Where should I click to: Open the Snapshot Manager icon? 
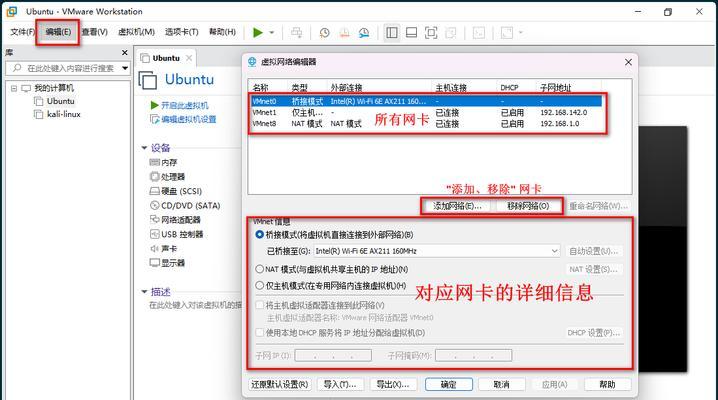[364, 32]
